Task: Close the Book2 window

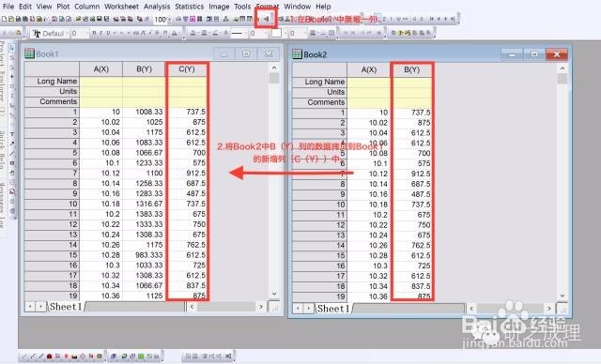Action: click(557, 54)
